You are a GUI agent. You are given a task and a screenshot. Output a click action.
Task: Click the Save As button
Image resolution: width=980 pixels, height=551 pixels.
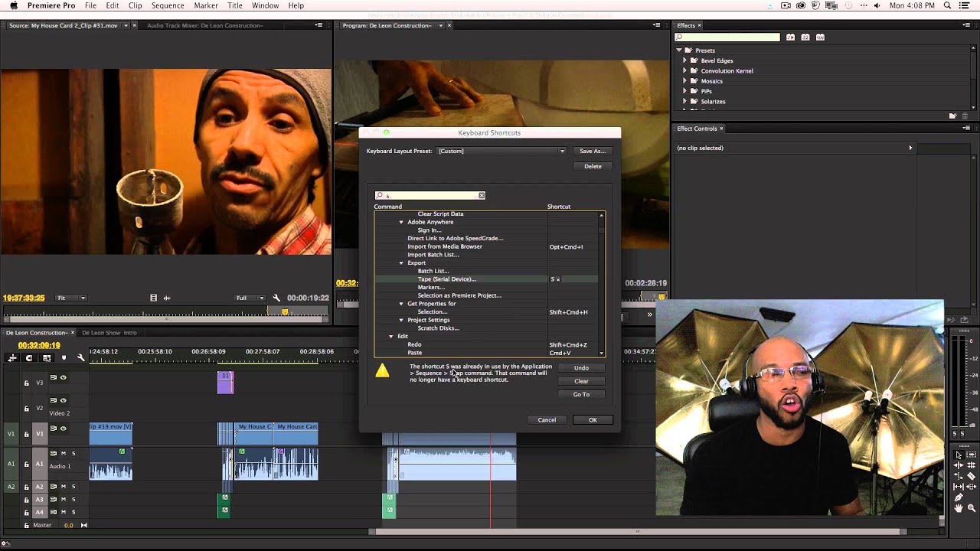593,151
